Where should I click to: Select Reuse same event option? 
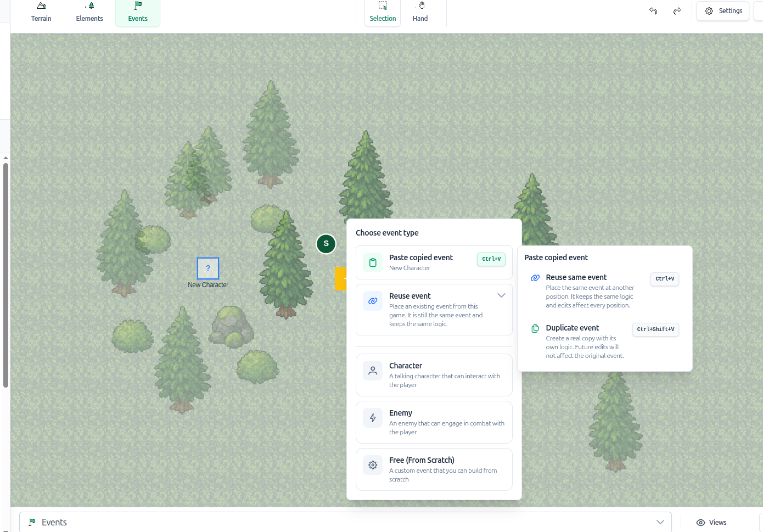click(604, 291)
